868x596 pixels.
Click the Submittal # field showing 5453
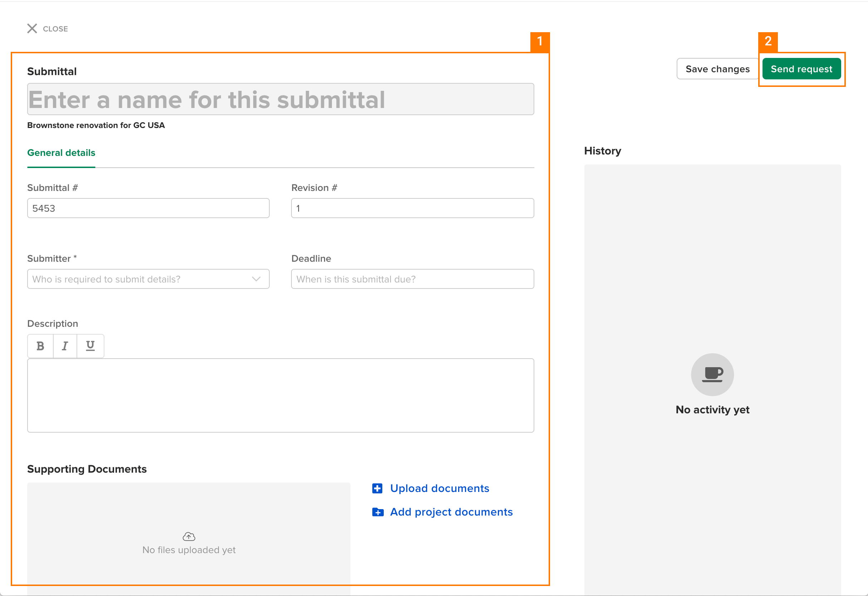coord(148,208)
